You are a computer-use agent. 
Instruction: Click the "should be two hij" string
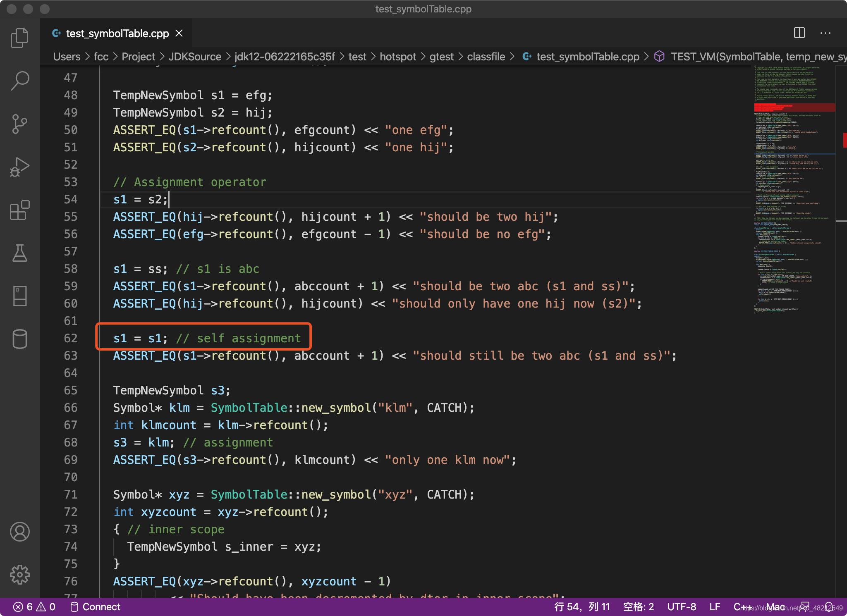pyautogui.click(x=486, y=217)
